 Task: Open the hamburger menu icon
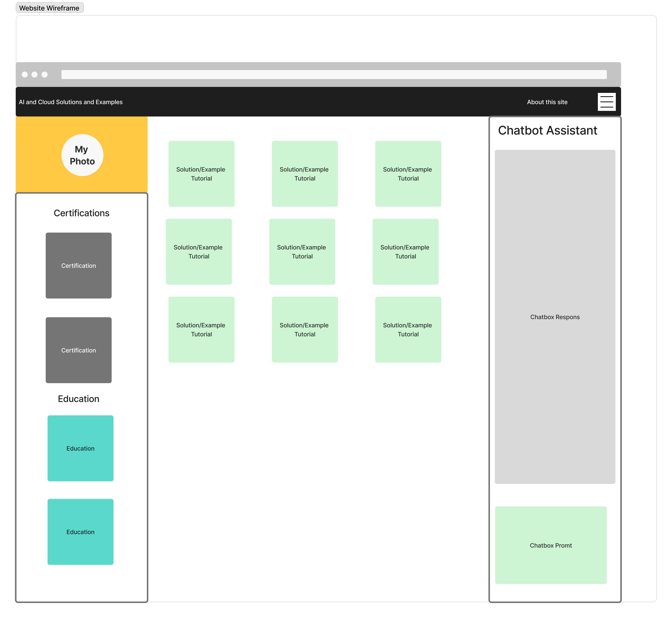(606, 102)
